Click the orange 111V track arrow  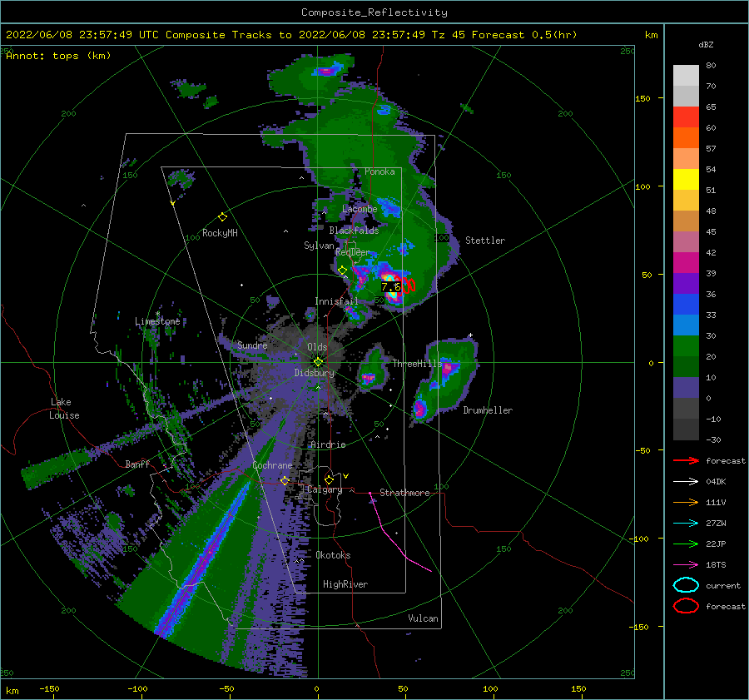click(686, 502)
